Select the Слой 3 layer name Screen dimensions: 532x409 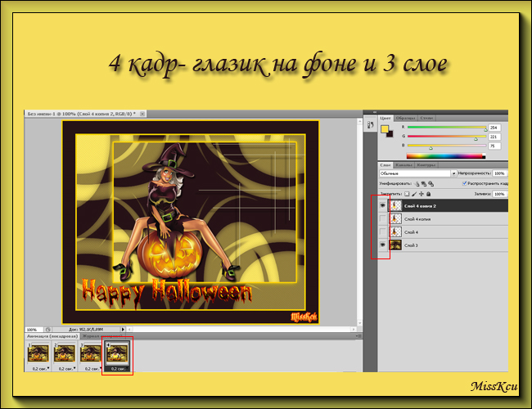(x=411, y=245)
